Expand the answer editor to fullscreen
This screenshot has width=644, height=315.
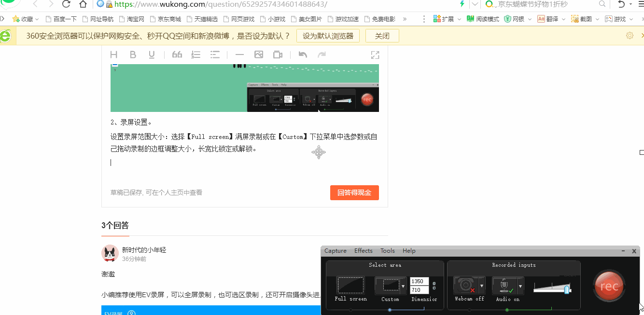click(x=375, y=55)
